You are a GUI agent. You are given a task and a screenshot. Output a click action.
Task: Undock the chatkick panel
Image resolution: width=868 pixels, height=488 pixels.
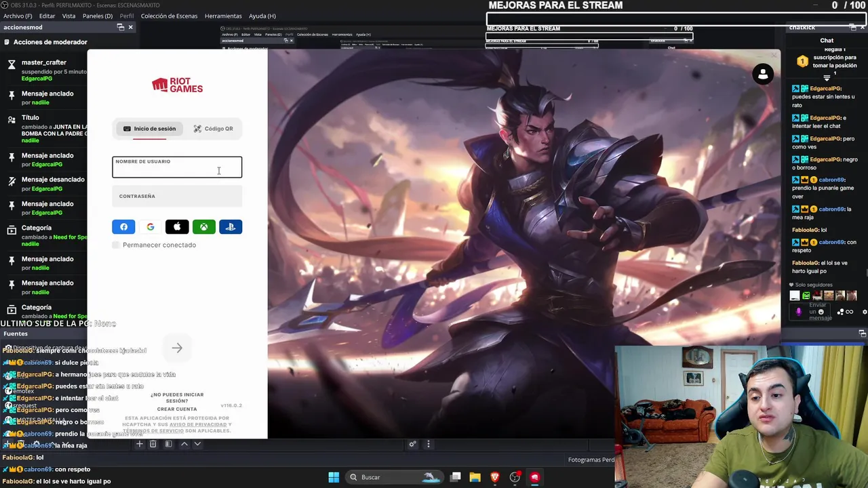[853, 27]
